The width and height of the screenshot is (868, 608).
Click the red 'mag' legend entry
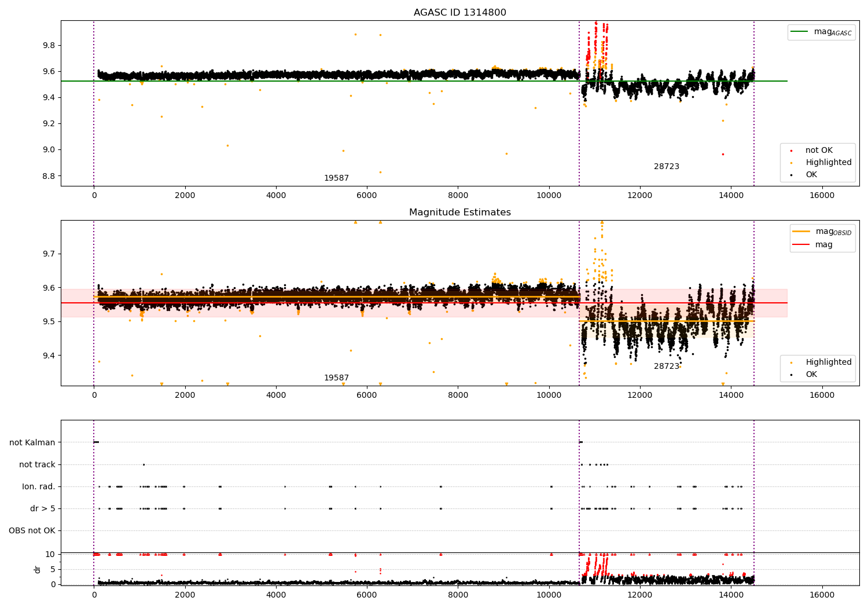point(801,244)
